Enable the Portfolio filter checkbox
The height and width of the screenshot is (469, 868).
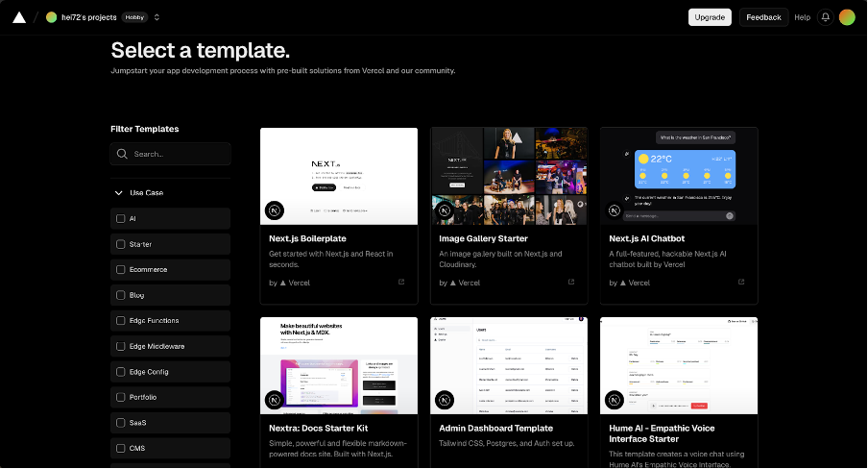(x=121, y=397)
